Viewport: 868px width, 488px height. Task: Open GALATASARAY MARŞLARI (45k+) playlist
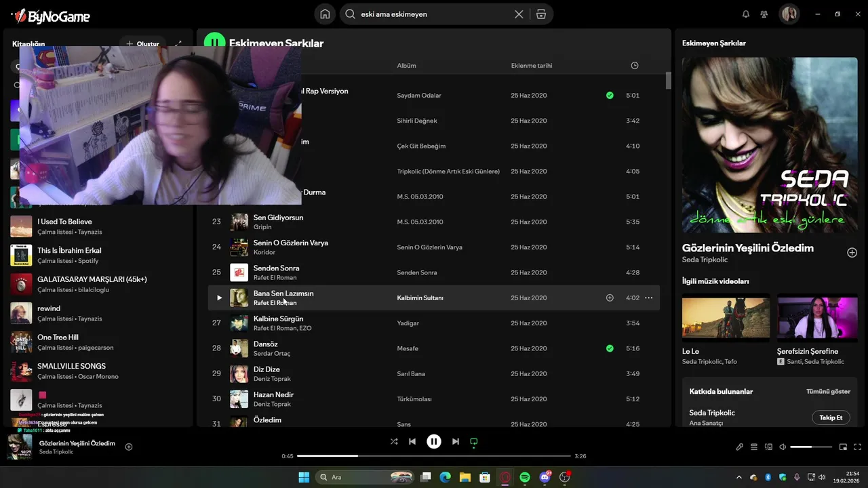pos(95,284)
